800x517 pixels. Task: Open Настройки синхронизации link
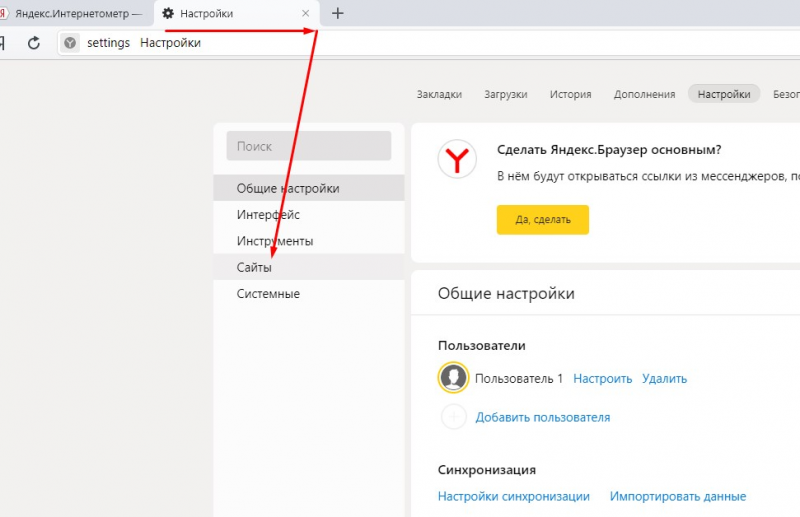(514, 496)
